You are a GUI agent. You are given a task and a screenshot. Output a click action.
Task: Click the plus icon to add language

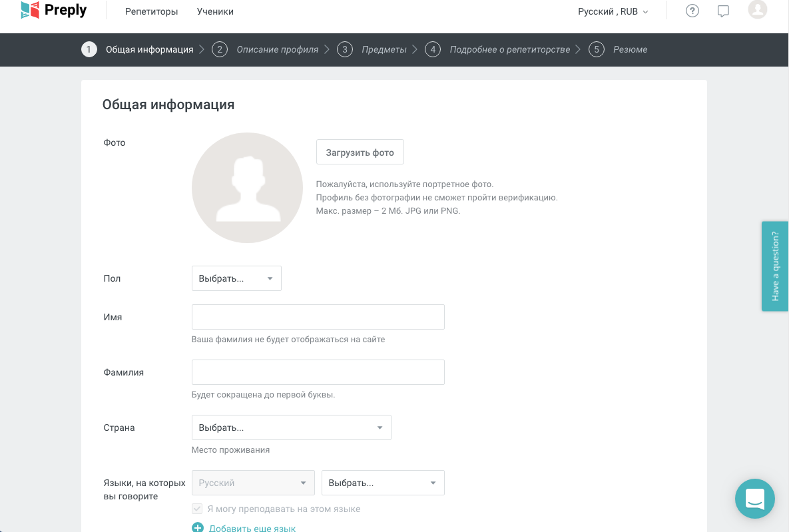198,527
